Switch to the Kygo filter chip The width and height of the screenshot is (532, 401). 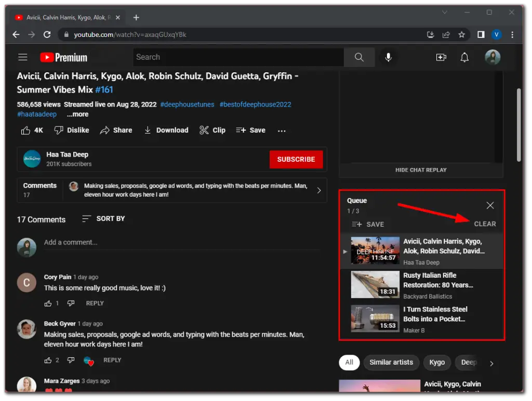click(437, 363)
